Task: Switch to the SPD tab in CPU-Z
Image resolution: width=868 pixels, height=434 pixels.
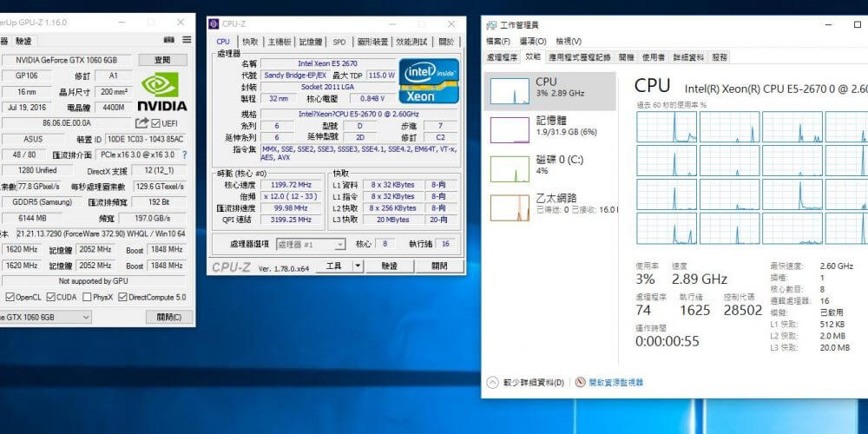Action: [x=339, y=42]
